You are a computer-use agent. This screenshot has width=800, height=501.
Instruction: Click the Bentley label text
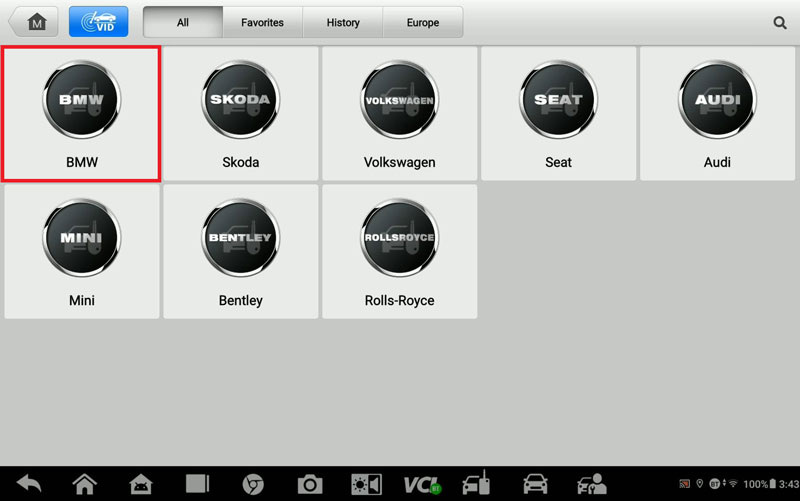tap(240, 300)
